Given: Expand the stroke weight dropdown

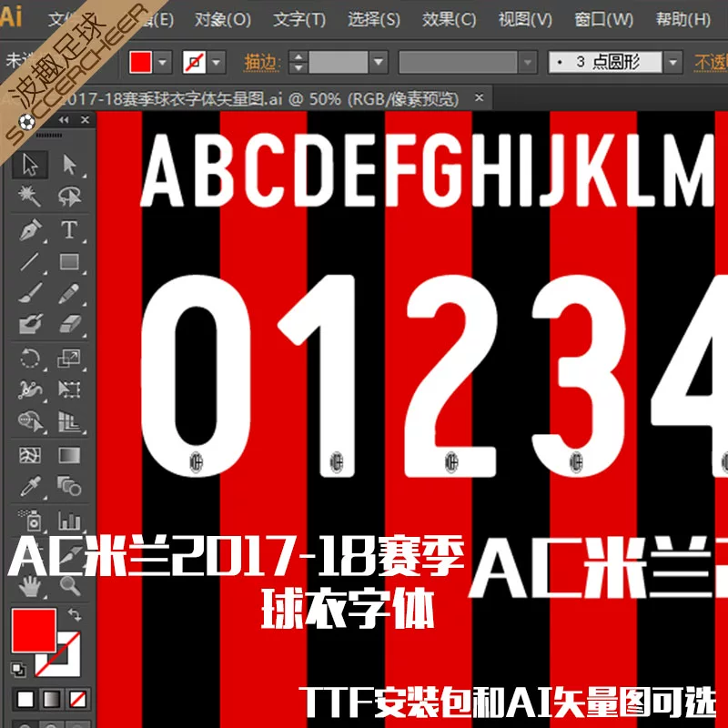Looking at the screenshot, I should click(x=379, y=62).
